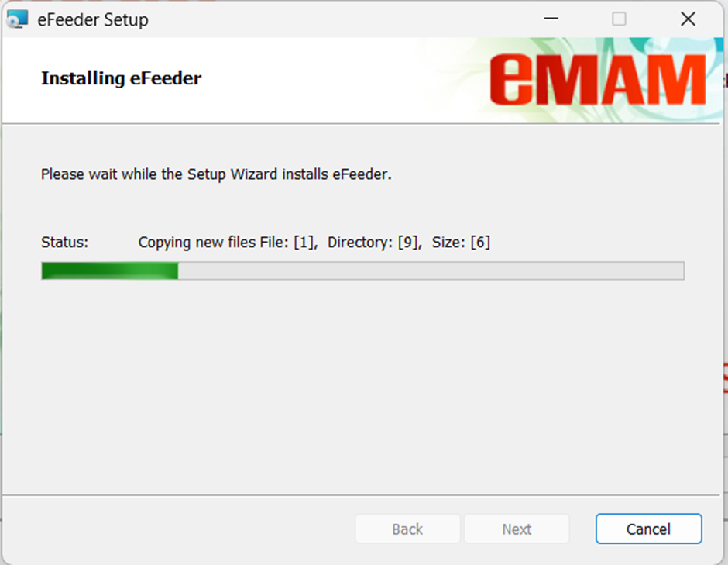Click the green filled part of progress bar
728x565 pixels.
[109, 271]
